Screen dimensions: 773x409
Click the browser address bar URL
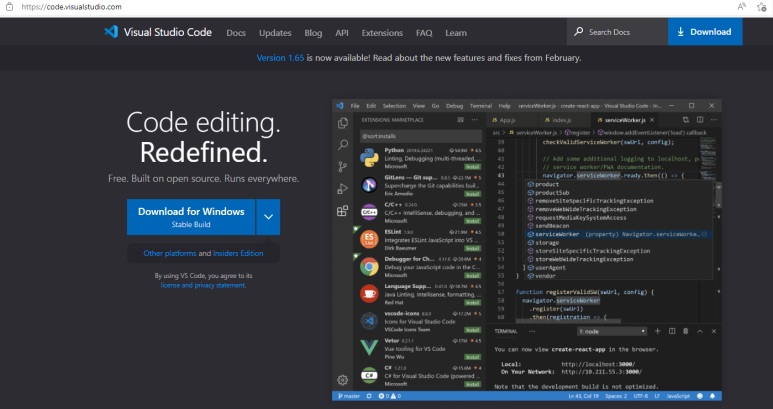coord(71,7)
